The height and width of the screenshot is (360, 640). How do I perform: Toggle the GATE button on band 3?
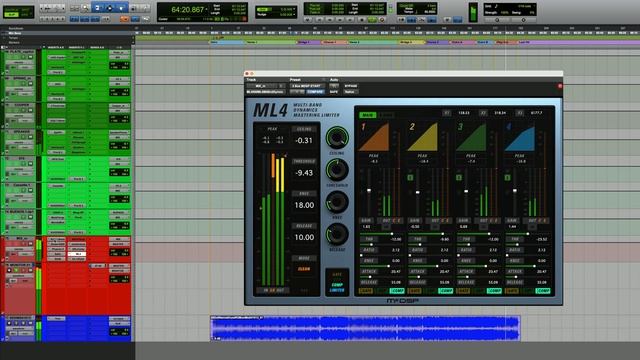point(463,291)
